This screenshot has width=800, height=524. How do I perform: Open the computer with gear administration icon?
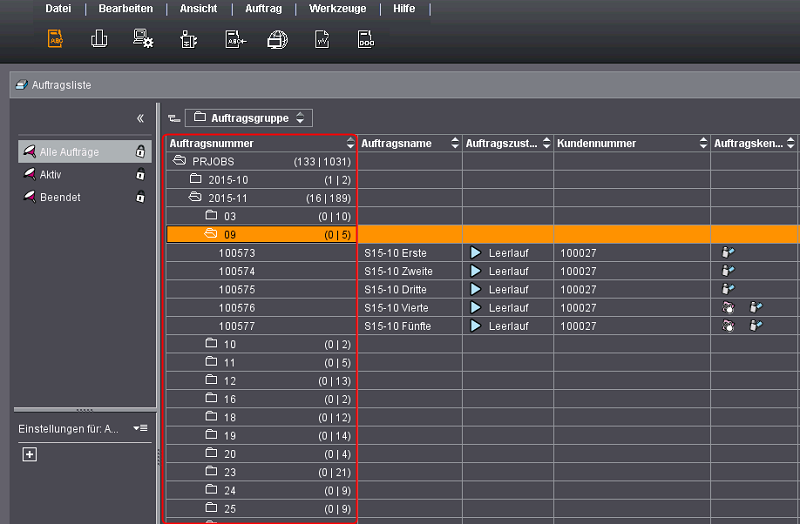pyautogui.click(x=143, y=39)
